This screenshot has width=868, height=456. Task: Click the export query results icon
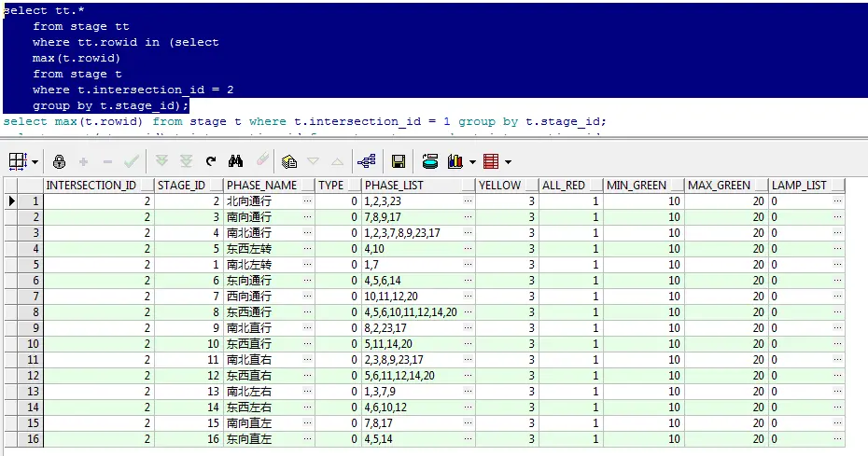pos(430,161)
